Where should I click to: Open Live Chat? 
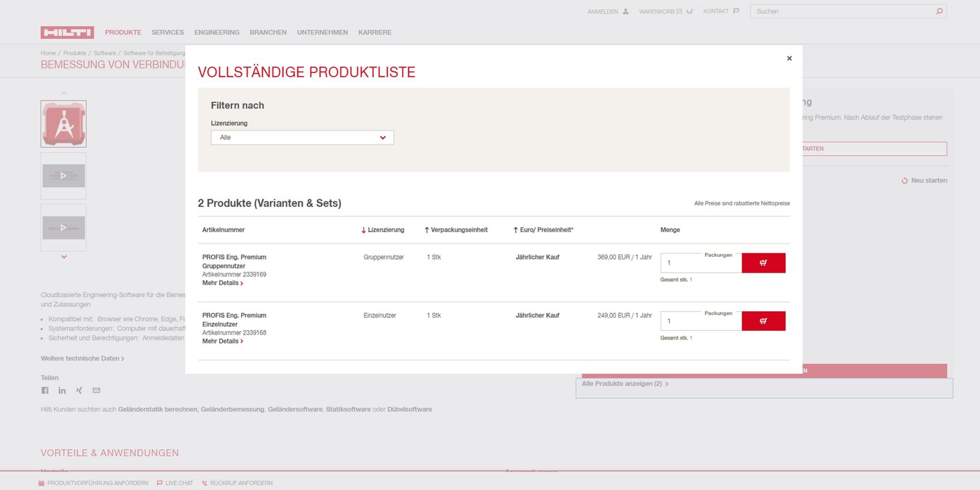click(175, 483)
